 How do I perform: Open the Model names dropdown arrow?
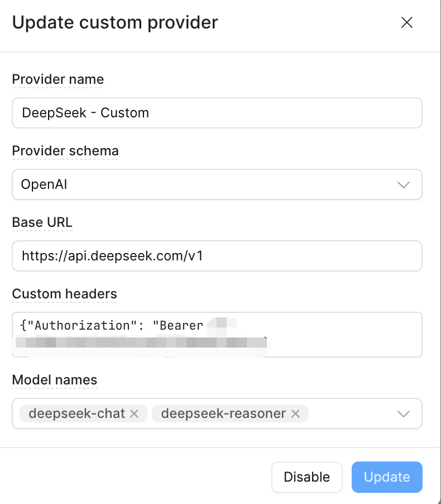pos(403,413)
